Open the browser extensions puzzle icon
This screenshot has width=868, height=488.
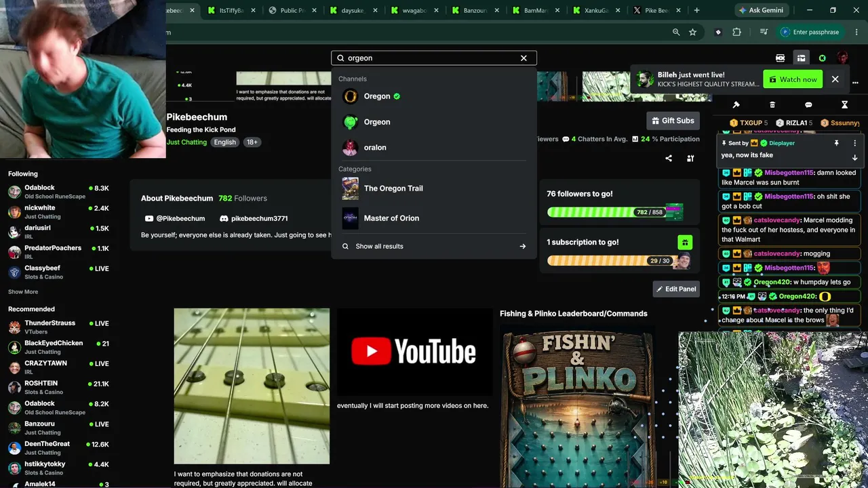(x=736, y=32)
